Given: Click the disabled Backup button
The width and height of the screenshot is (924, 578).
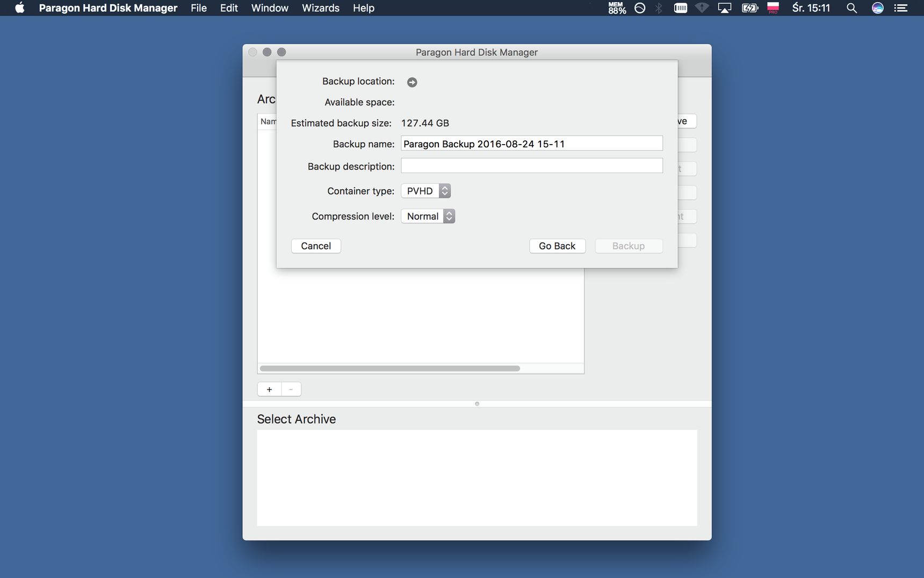Looking at the screenshot, I should click(629, 246).
